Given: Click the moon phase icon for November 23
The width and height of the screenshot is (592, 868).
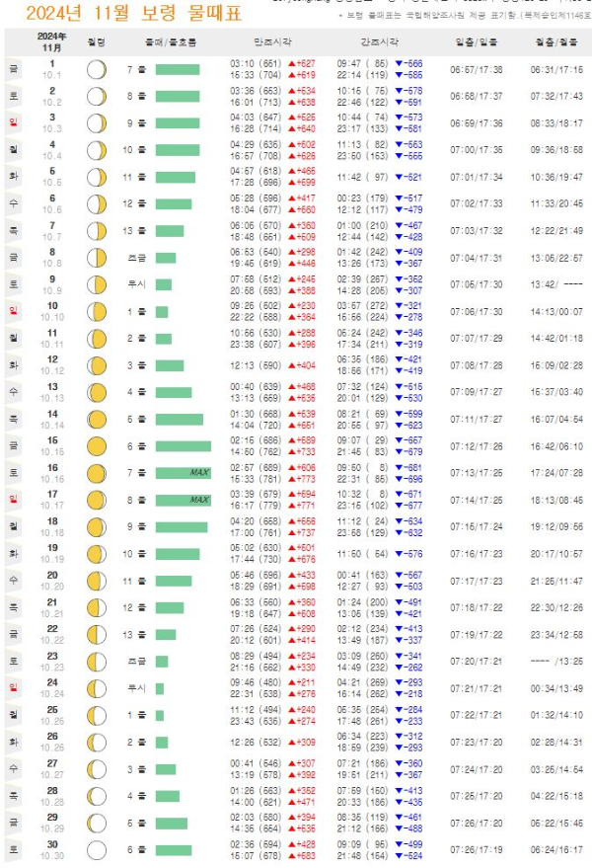Looking at the screenshot, I should (x=97, y=662).
